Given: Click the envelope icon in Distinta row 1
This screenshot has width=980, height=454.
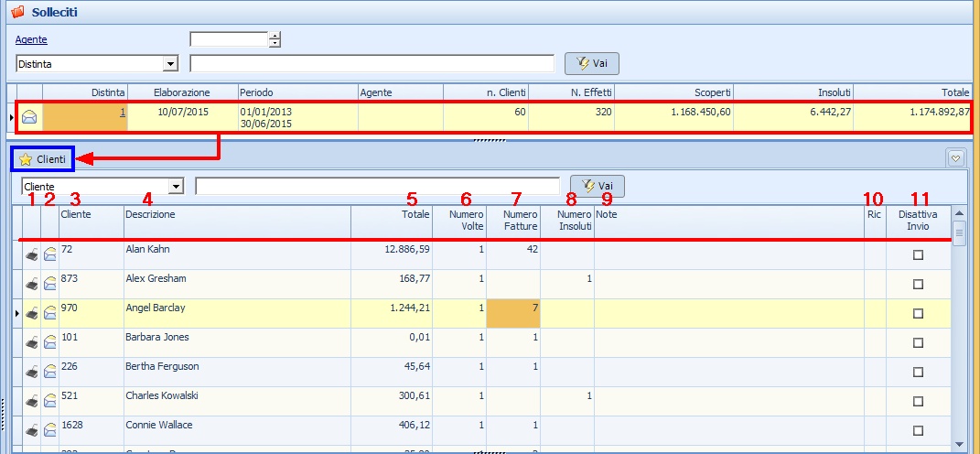Looking at the screenshot, I should coord(29,116).
